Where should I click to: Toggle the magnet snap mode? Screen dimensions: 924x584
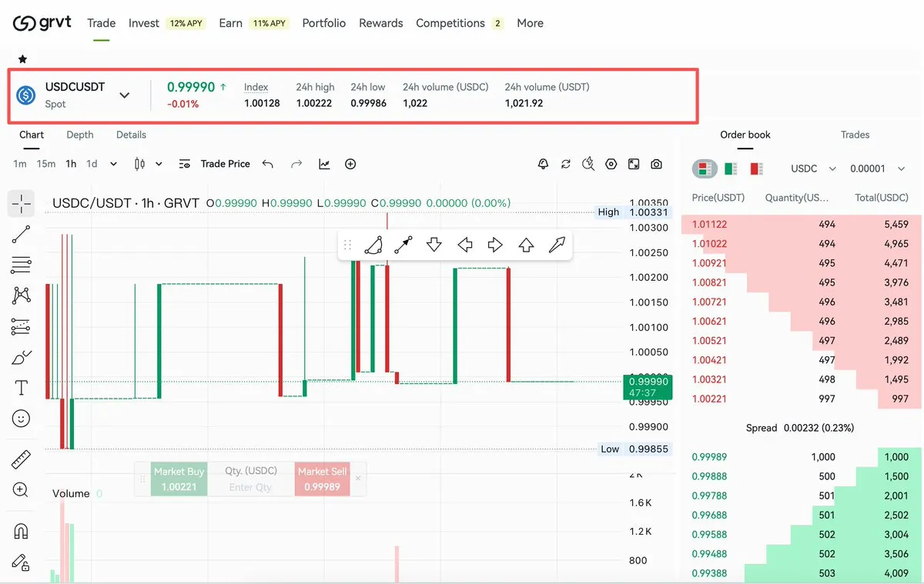[x=21, y=531]
